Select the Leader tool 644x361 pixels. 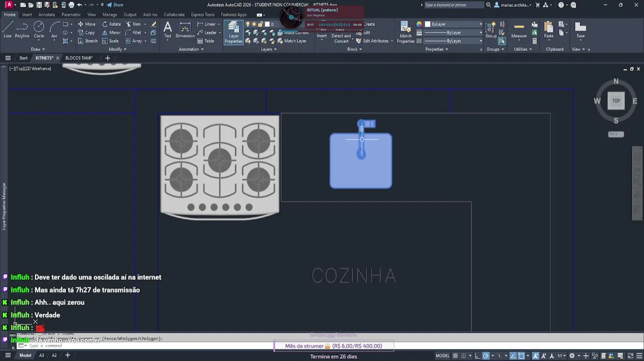point(207,33)
